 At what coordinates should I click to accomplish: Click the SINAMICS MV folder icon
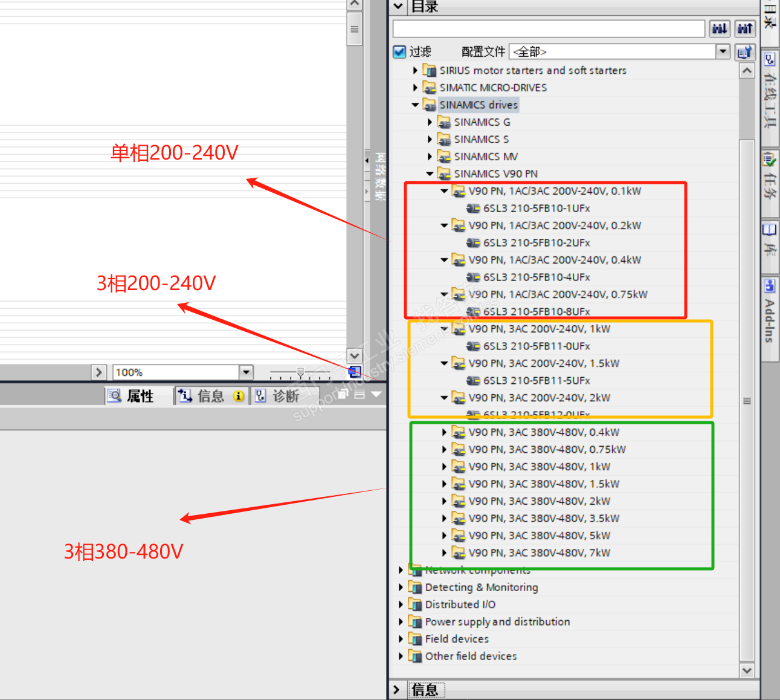[444, 157]
